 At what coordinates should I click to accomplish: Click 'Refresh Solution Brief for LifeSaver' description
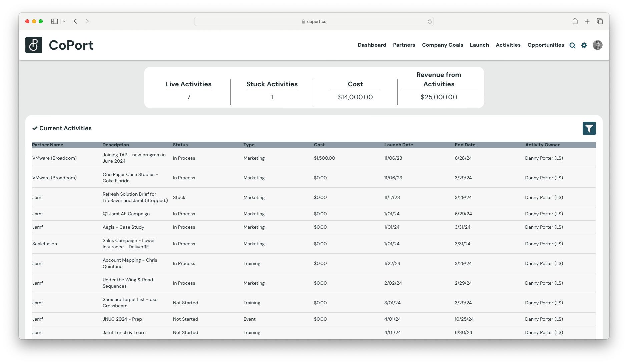(x=135, y=197)
